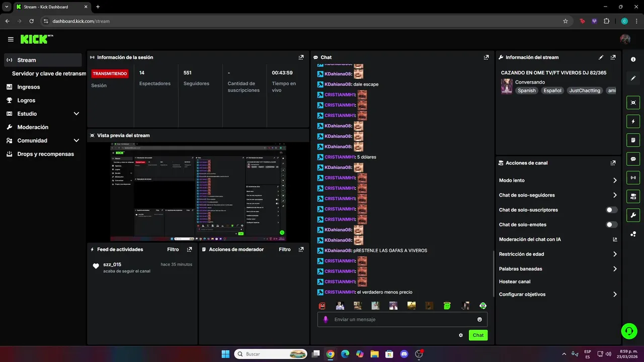The width and height of the screenshot is (644, 362).
Task: Click the chat panel scrollbar
Action: [493, 275]
